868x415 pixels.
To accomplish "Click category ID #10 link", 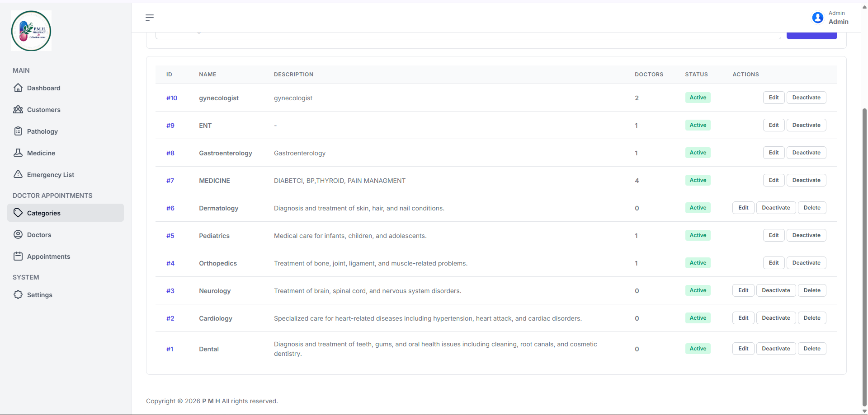I will coord(172,98).
